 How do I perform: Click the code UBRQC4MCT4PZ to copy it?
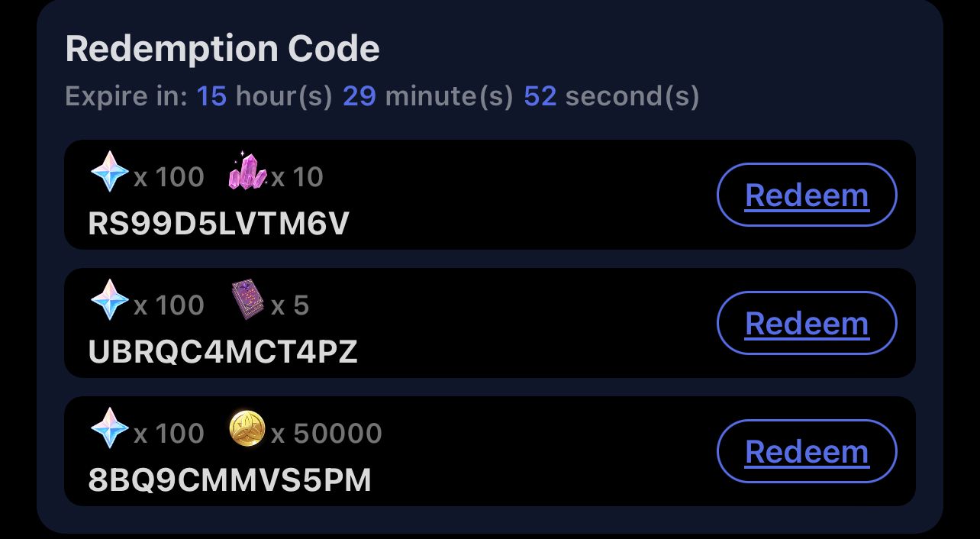[x=223, y=352]
